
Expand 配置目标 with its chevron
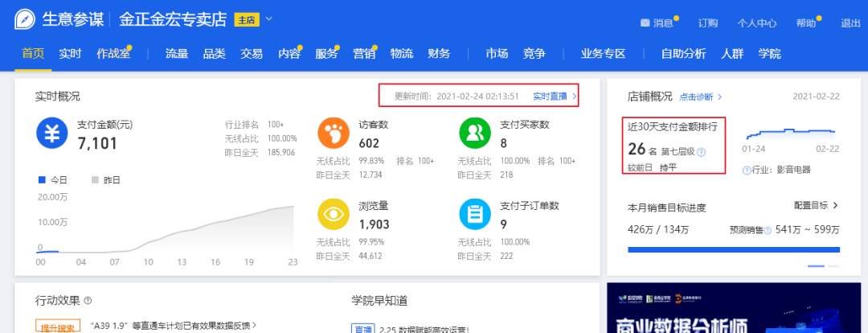pos(836,206)
